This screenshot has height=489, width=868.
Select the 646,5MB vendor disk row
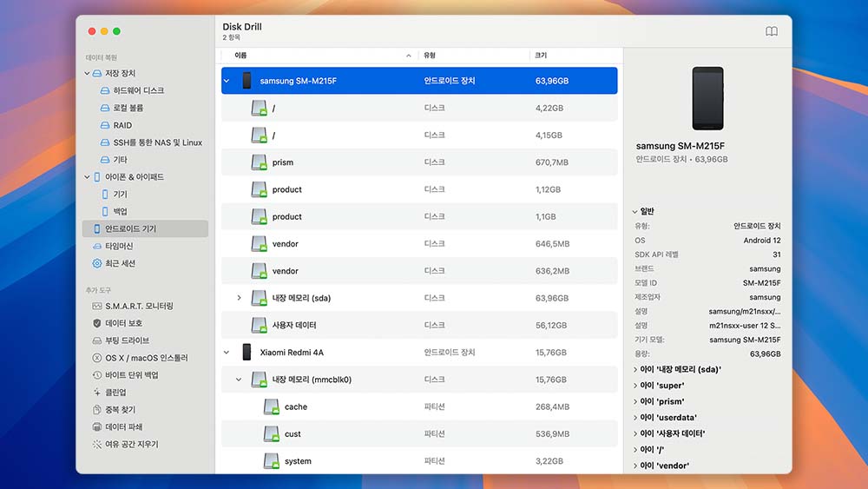coord(419,244)
